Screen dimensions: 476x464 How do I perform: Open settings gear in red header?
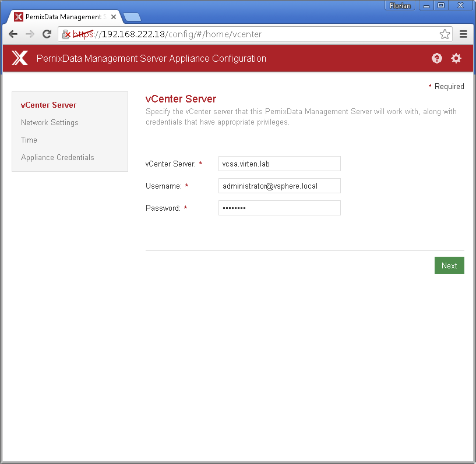click(x=456, y=58)
